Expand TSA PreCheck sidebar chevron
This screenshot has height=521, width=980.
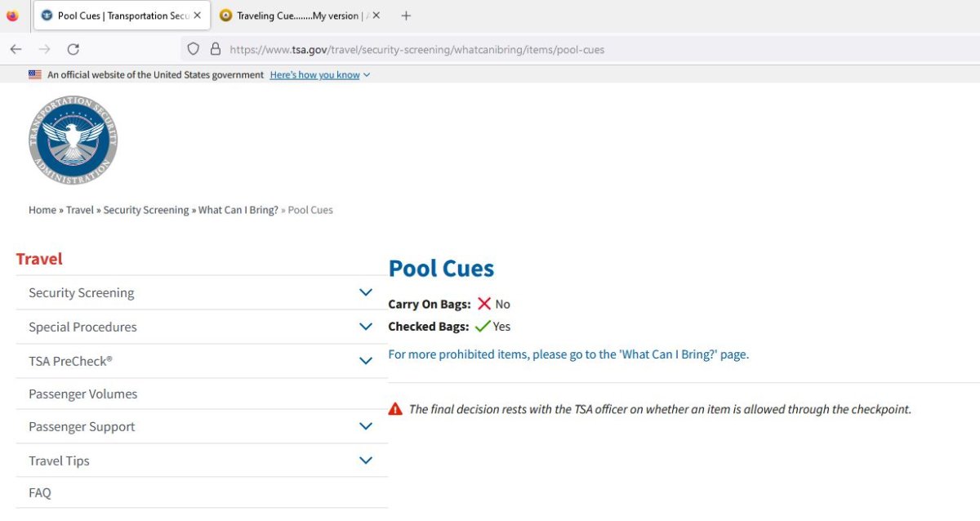click(x=366, y=361)
